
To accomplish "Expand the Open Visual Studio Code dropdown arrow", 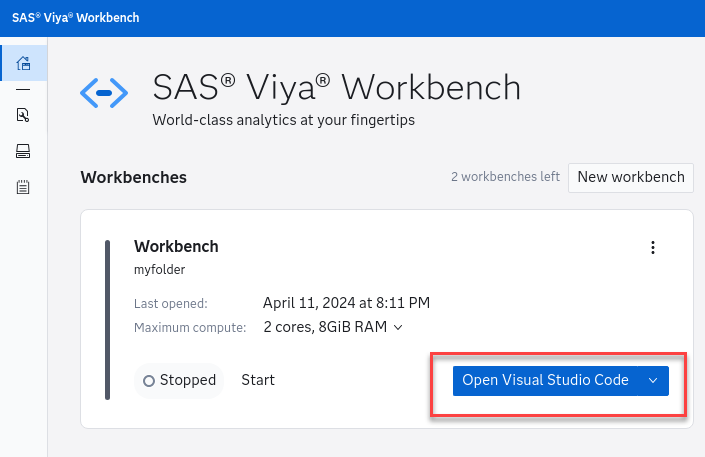I will coord(653,380).
